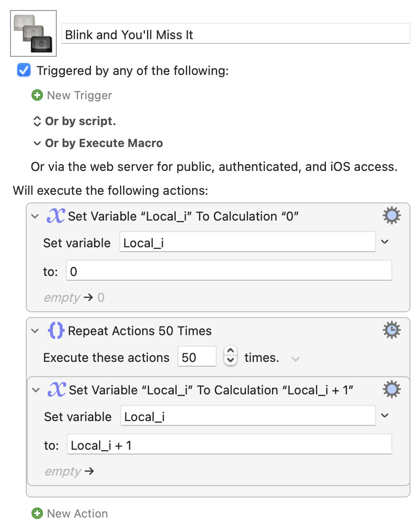Click the green plus New Trigger icon
Viewport: 420px width, 529px height.
37,95
